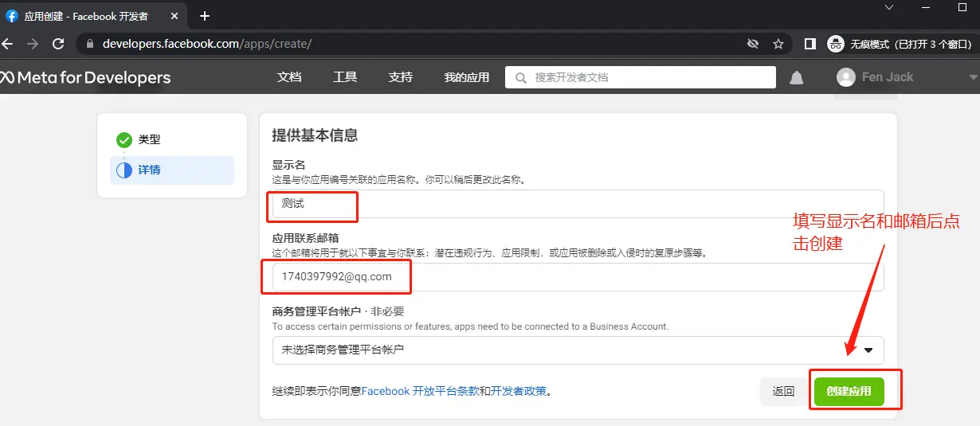980x426 pixels.
Task: Click the 应用联系邮箱 input field
Action: tap(578, 277)
